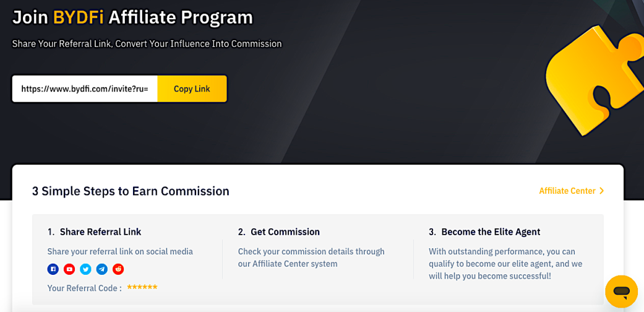Viewport: 644px width, 312px height.
Task: Click the Convert Your Influence Into Commission subtitle
Action: 199,43
